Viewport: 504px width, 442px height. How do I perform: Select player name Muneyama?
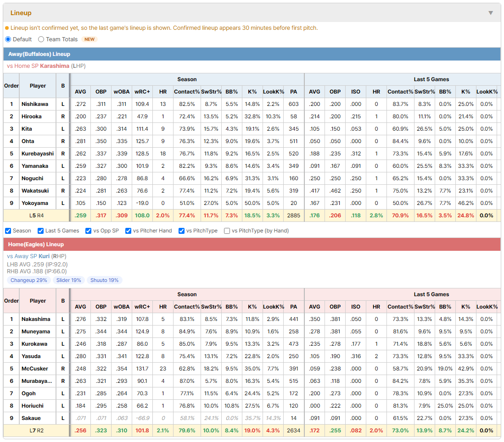tap(36, 331)
